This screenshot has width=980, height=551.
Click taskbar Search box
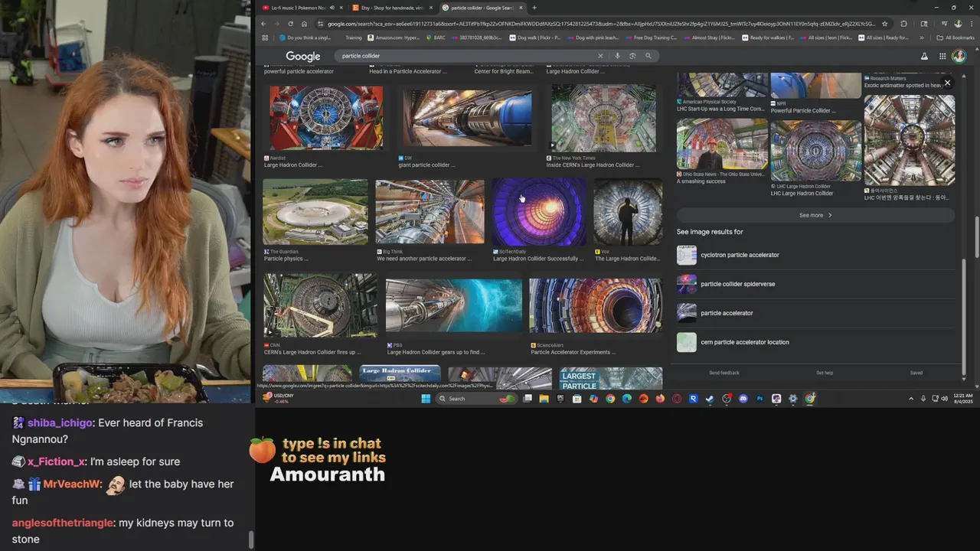[x=476, y=399]
